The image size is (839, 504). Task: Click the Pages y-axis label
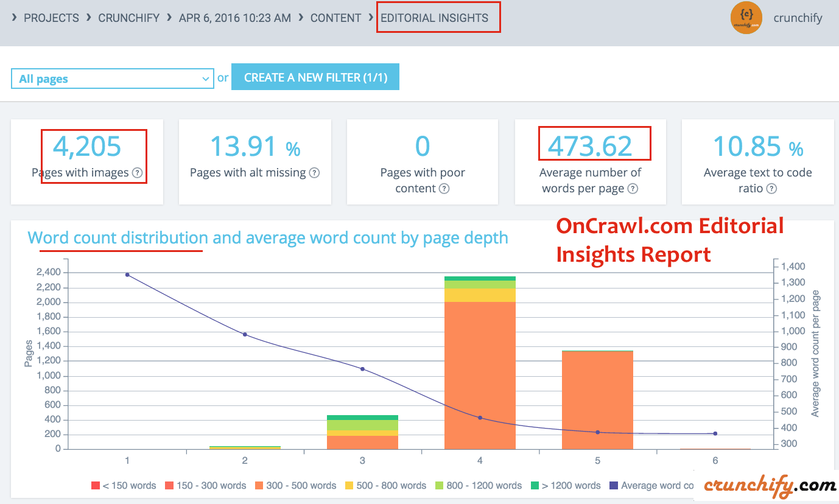[x=29, y=354]
